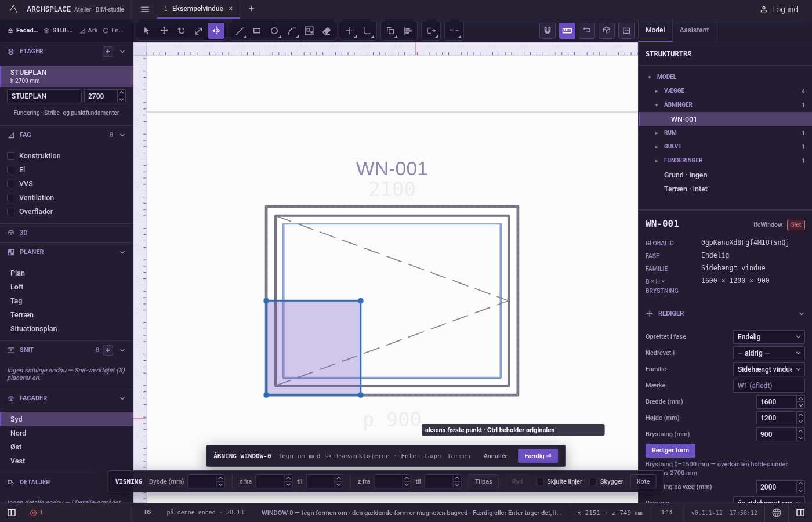The width and height of the screenshot is (812, 522).
Task: Open the 3D cube view icon
Action: [x=607, y=31]
